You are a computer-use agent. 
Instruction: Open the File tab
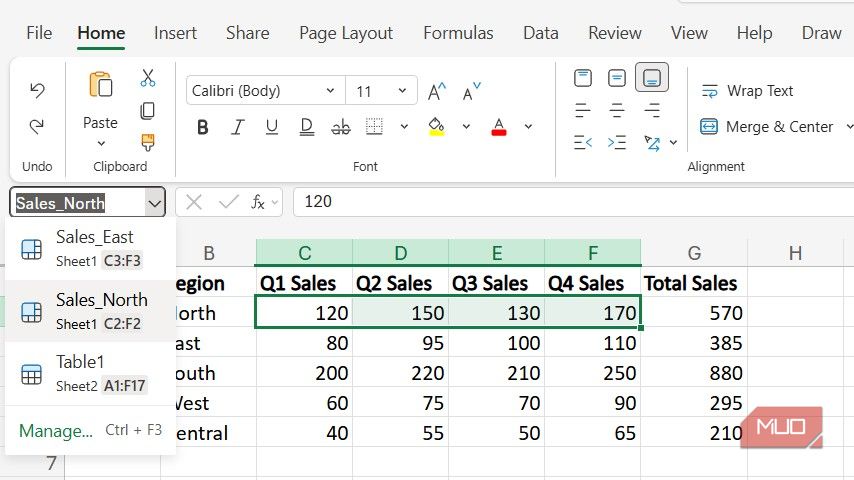39,33
